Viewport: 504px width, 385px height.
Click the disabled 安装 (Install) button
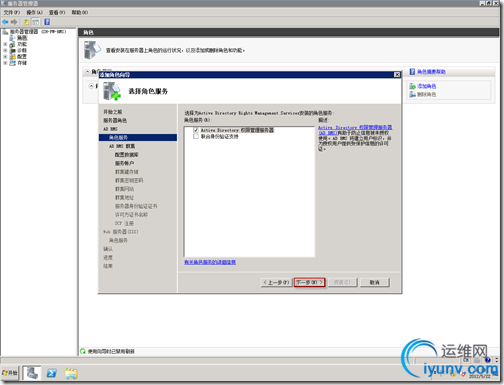(342, 282)
